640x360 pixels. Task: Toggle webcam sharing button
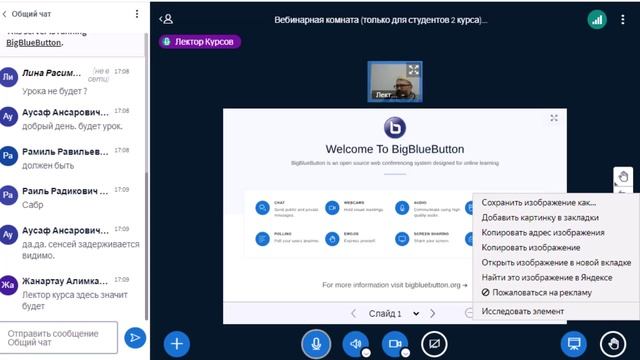coord(395,344)
